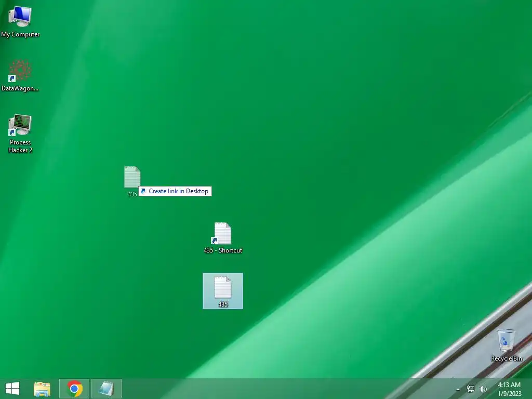Click the selected '435' file name label
The image size is (532, 399).
tap(222, 304)
